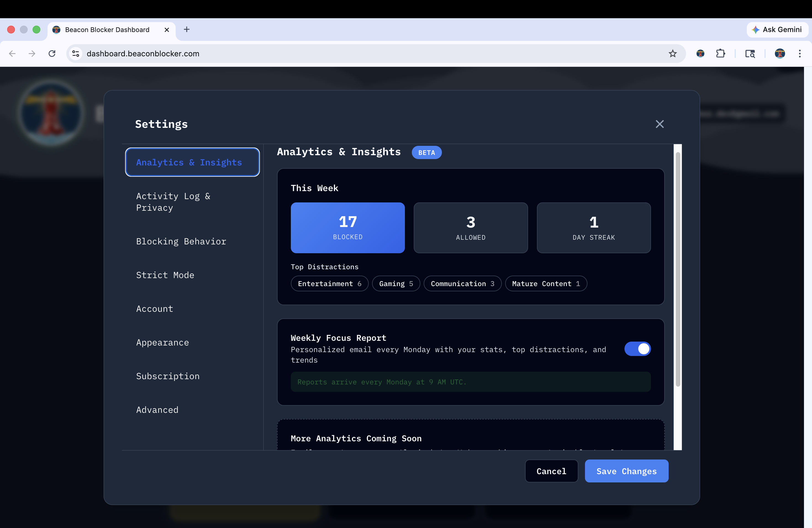This screenshot has width=812, height=528.
Task: Open the Appearance settings section
Action: coord(162,342)
